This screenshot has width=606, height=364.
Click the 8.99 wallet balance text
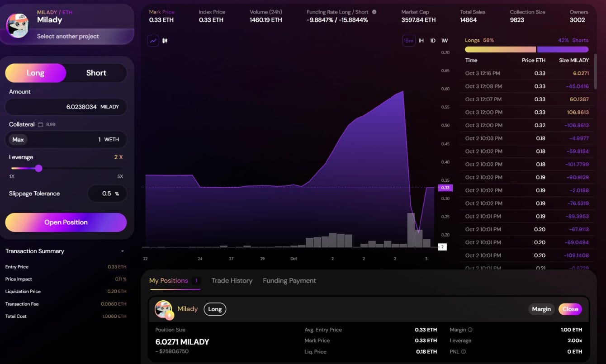51,124
